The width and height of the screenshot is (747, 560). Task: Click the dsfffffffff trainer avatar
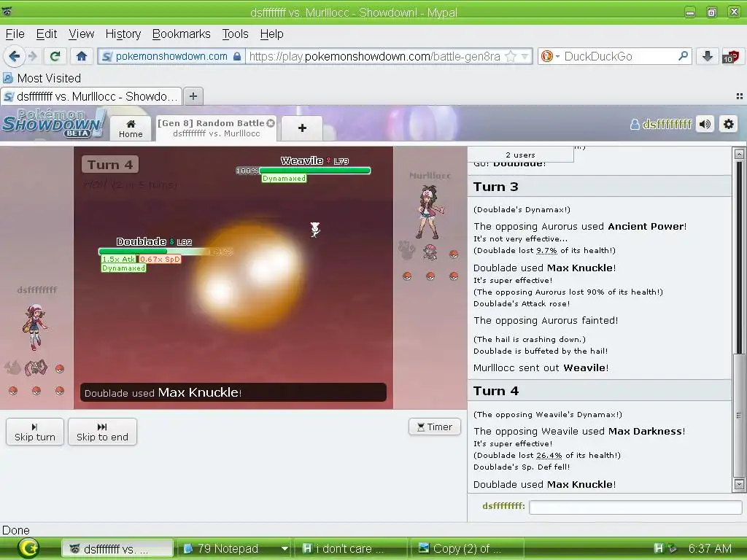pyautogui.click(x=35, y=326)
